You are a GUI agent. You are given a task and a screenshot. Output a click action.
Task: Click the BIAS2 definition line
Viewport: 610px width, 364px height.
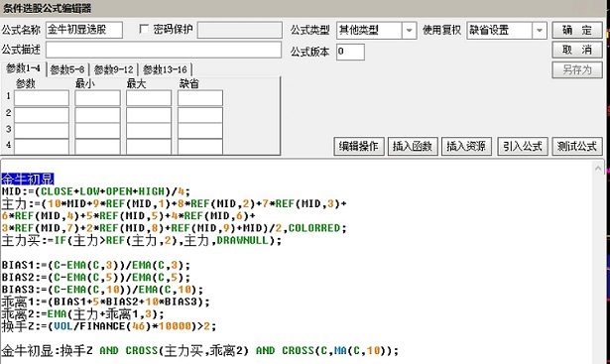[95, 278]
